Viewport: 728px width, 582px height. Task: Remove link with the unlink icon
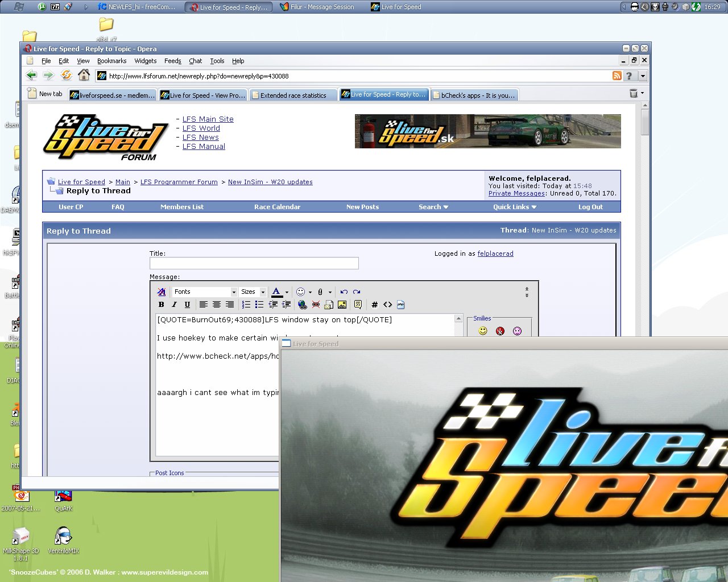pyautogui.click(x=316, y=305)
